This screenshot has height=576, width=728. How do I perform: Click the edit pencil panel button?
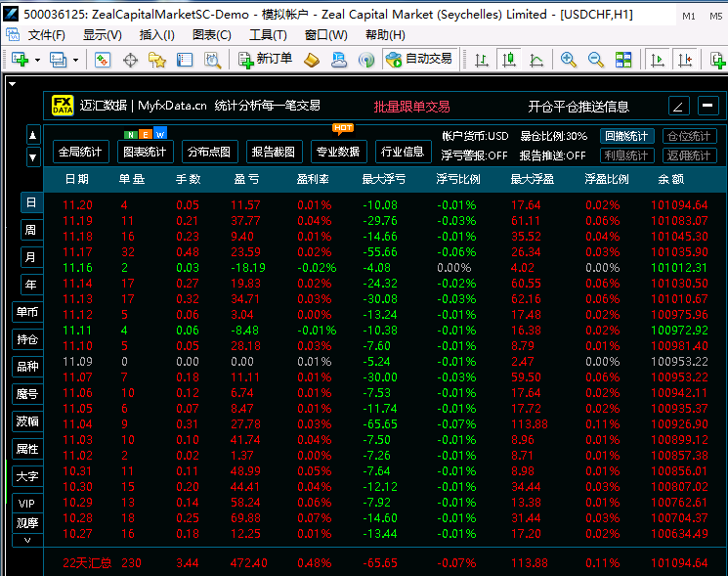[x=678, y=106]
